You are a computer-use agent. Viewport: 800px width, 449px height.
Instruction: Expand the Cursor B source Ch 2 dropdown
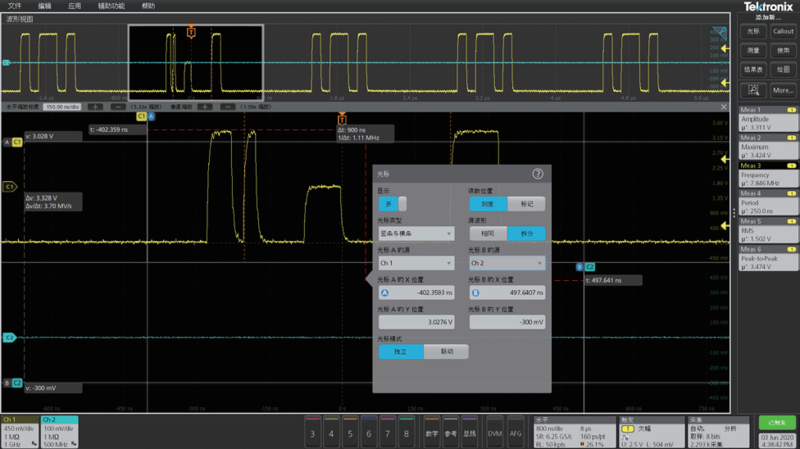[x=506, y=263]
